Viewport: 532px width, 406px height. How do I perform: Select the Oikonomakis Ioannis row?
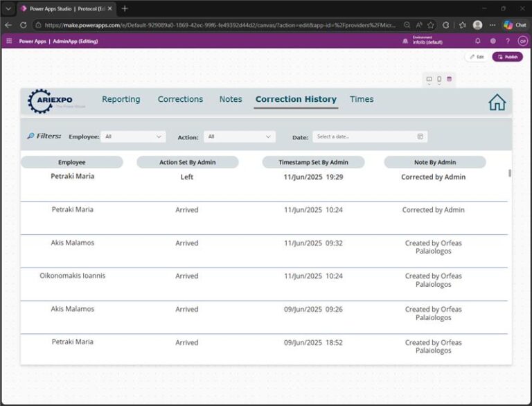(264, 284)
